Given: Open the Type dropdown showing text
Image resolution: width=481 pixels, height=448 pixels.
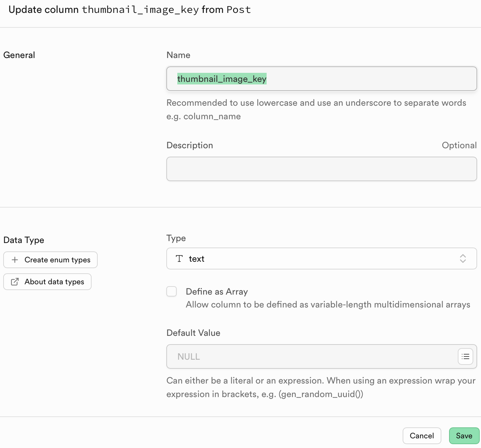Looking at the screenshot, I should pos(321,258).
